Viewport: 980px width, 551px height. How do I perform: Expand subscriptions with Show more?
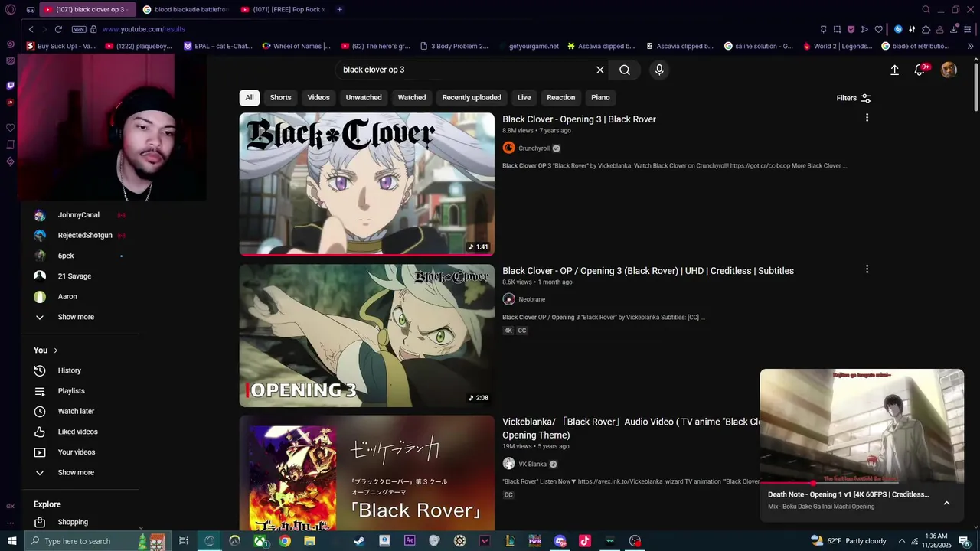pyautogui.click(x=76, y=317)
